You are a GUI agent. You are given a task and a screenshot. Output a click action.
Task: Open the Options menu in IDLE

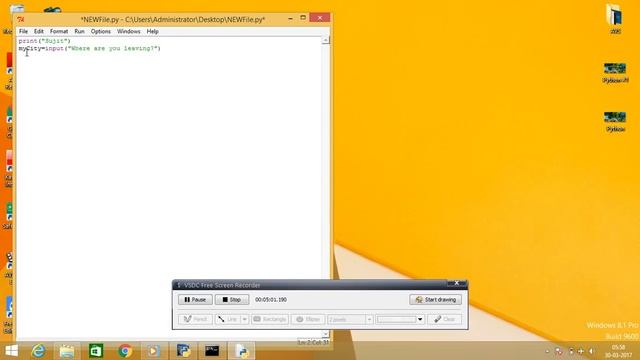point(101,31)
